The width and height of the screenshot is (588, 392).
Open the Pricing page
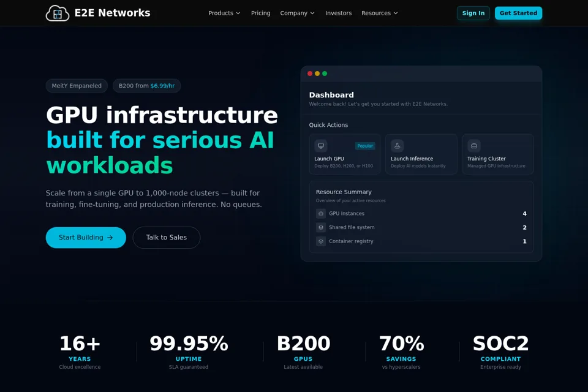click(x=261, y=13)
